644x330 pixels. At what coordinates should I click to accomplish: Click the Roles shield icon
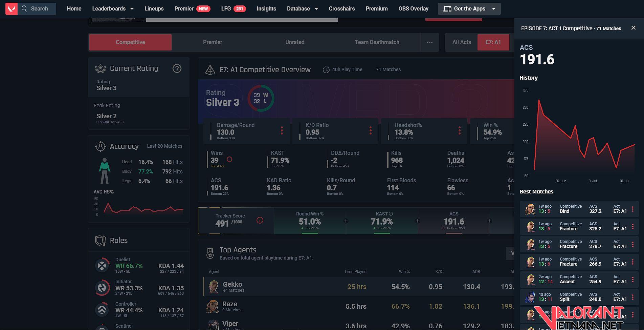pos(101,241)
